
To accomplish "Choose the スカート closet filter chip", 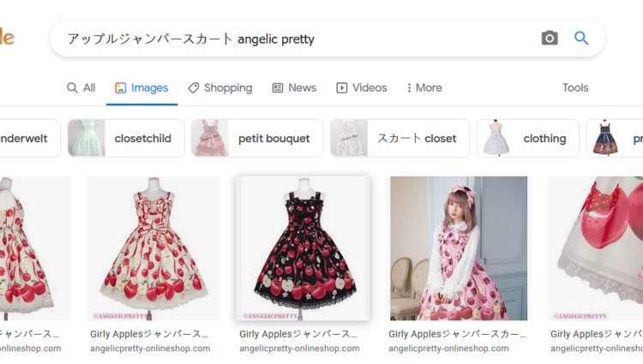I will [400, 138].
